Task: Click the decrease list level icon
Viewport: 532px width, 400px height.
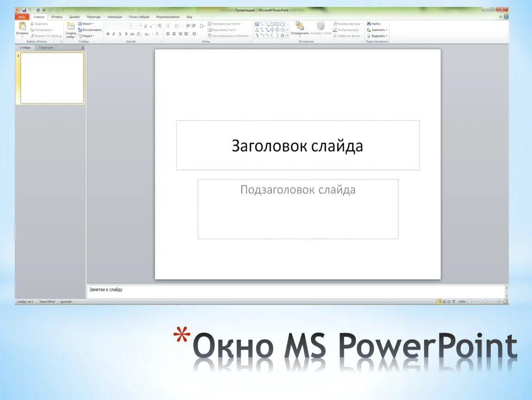Action: (188, 26)
